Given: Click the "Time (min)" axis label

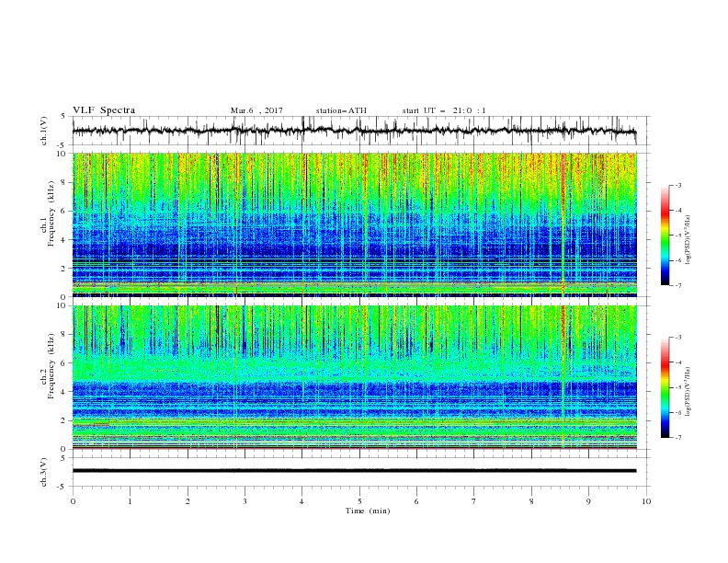Looking at the screenshot, I should pos(368,511).
